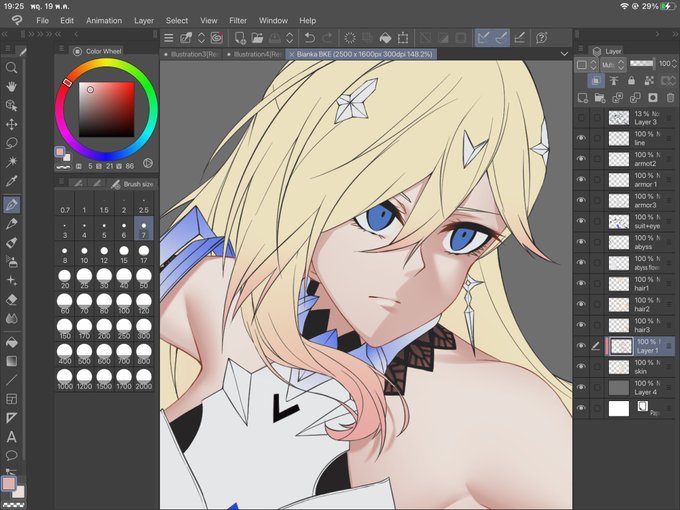Select the Operation object tool

coord(11,105)
